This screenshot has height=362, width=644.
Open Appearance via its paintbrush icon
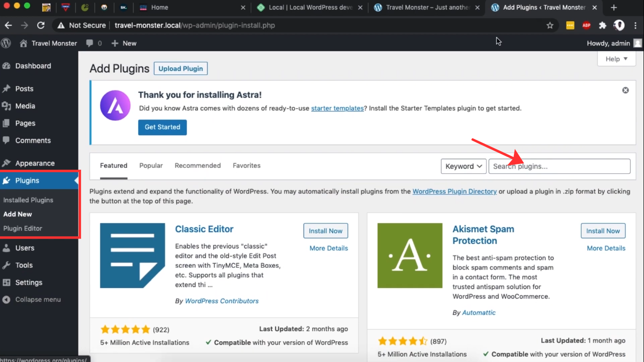tap(7, 163)
